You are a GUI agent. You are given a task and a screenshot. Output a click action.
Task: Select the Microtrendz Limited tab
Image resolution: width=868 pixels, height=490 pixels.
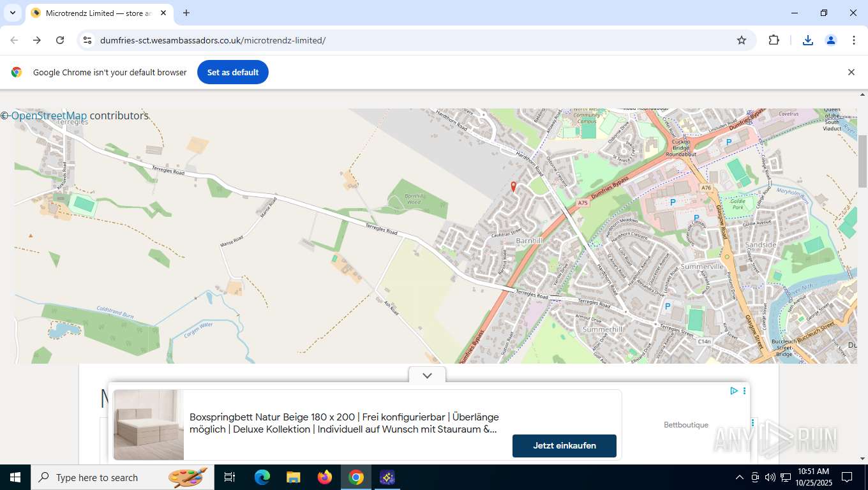99,13
